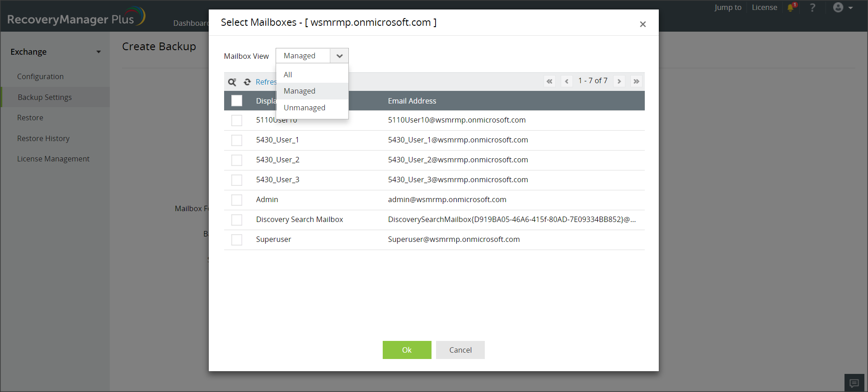The height and width of the screenshot is (392, 868).
Task: Click the Jump to link
Action: [x=728, y=7]
